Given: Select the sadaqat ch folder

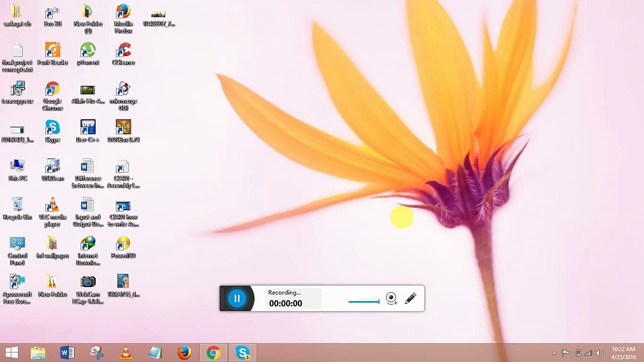Looking at the screenshot, I should pyautogui.click(x=17, y=16).
